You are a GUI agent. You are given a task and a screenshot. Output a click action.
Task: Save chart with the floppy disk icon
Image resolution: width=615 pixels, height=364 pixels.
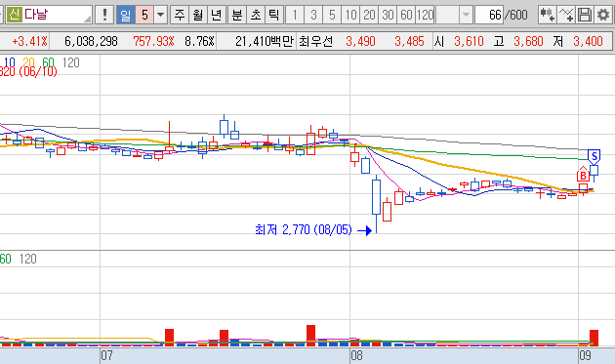coord(585,15)
